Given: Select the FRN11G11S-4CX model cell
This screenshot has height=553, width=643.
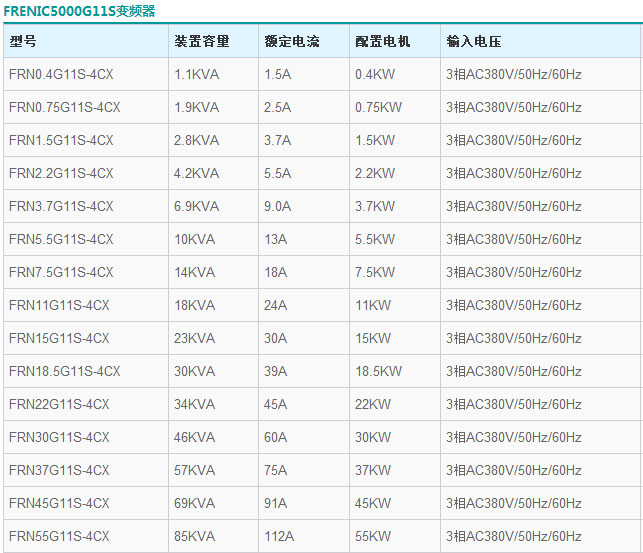Looking at the screenshot, I should pyautogui.click(x=59, y=306).
